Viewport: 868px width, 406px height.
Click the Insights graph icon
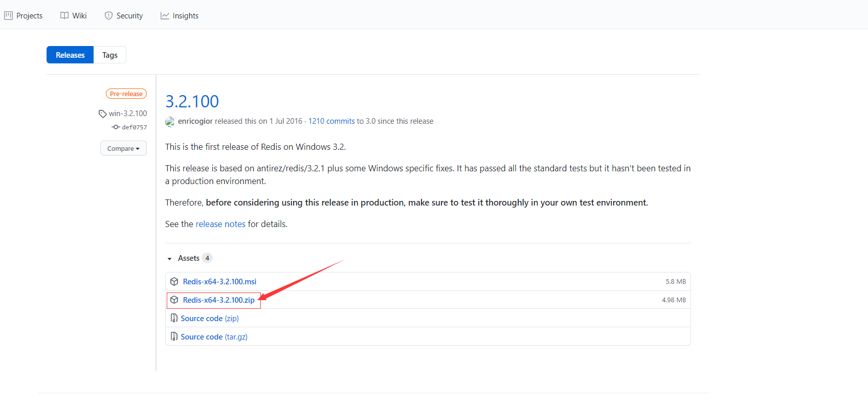pyautogui.click(x=165, y=16)
